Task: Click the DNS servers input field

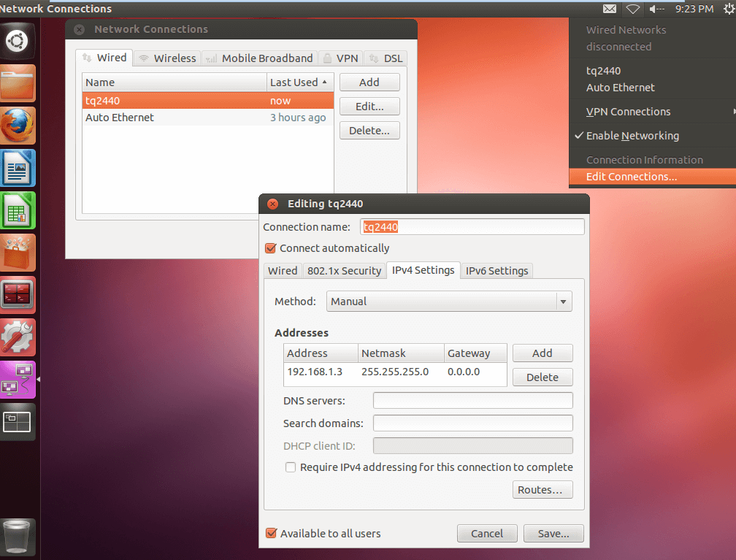Action: coord(472,401)
